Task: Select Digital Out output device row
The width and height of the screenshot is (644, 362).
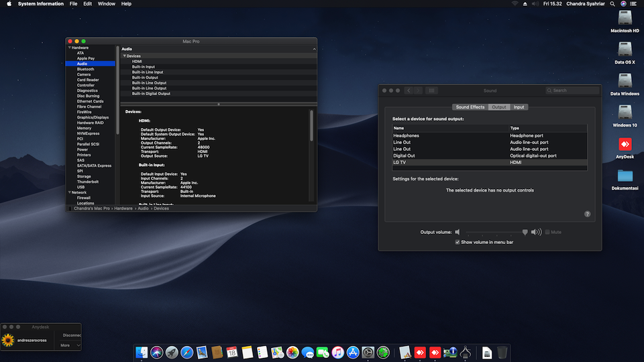Action: (x=490, y=156)
